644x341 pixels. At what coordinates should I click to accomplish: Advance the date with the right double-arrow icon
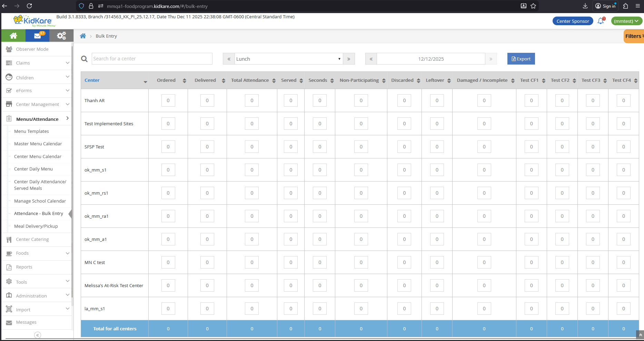point(491,59)
